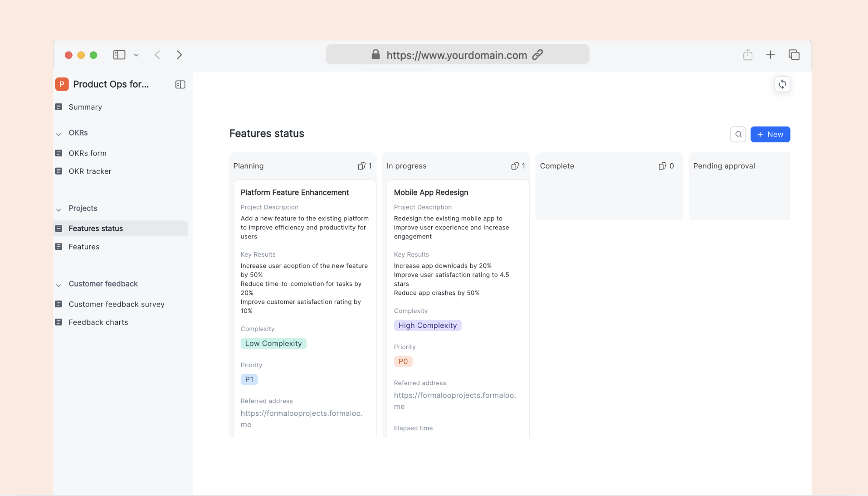This screenshot has height=496, width=868.
Task: Show tab overview icon
Action: click(x=794, y=55)
